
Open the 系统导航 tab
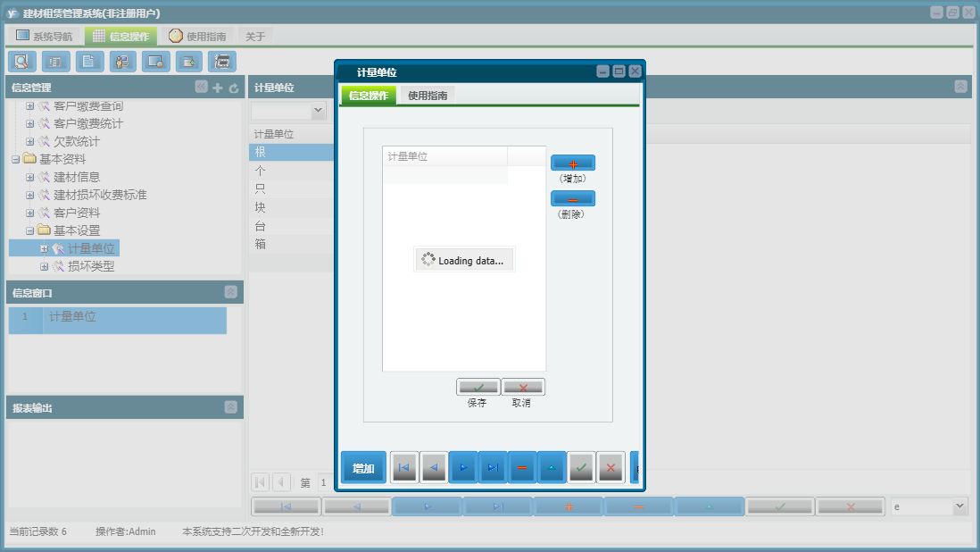[45, 37]
